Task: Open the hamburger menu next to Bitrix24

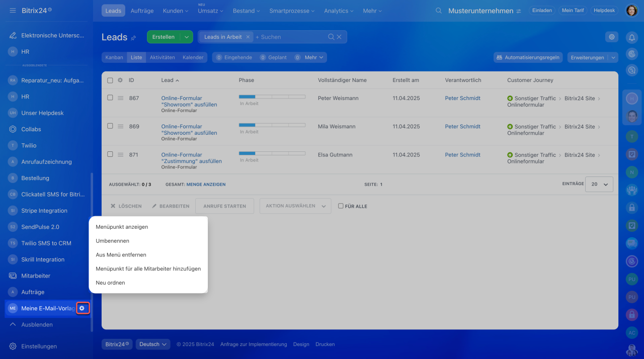Action: tap(13, 11)
